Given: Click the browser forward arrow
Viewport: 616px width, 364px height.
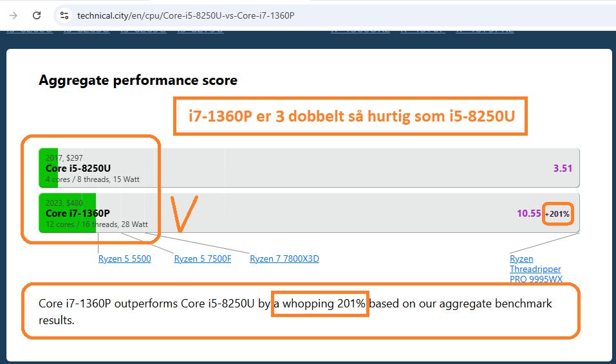Looking at the screenshot, I should click(14, 15).
